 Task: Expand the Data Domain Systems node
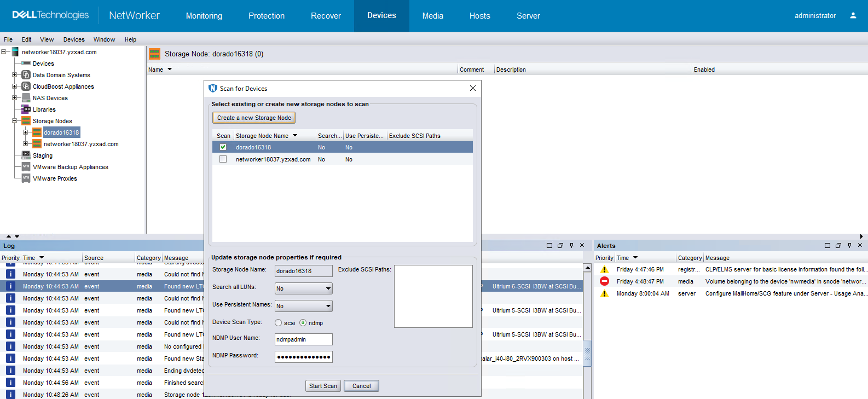pos(15,75)
